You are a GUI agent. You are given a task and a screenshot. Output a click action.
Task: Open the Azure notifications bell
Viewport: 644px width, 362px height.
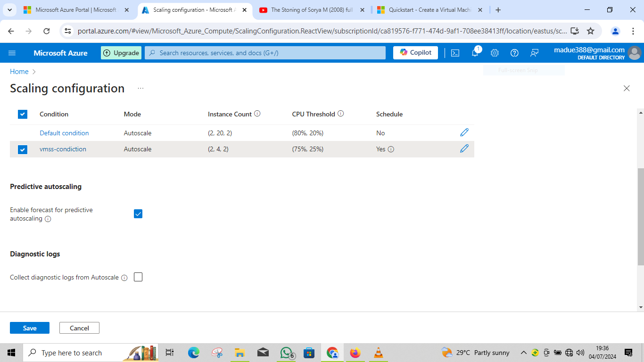[475, 53]
